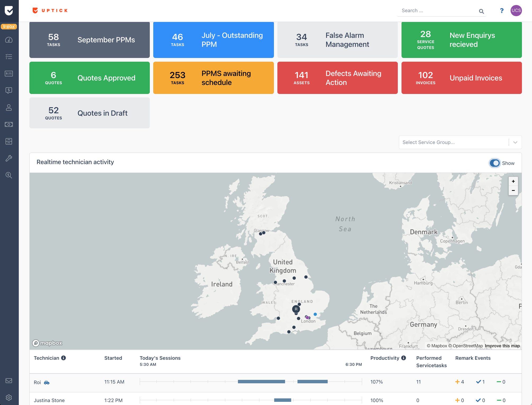Click the S'BOX sandbox badge
The height and width of the screenshot is (405, 532).
click(x=9, y=27)
